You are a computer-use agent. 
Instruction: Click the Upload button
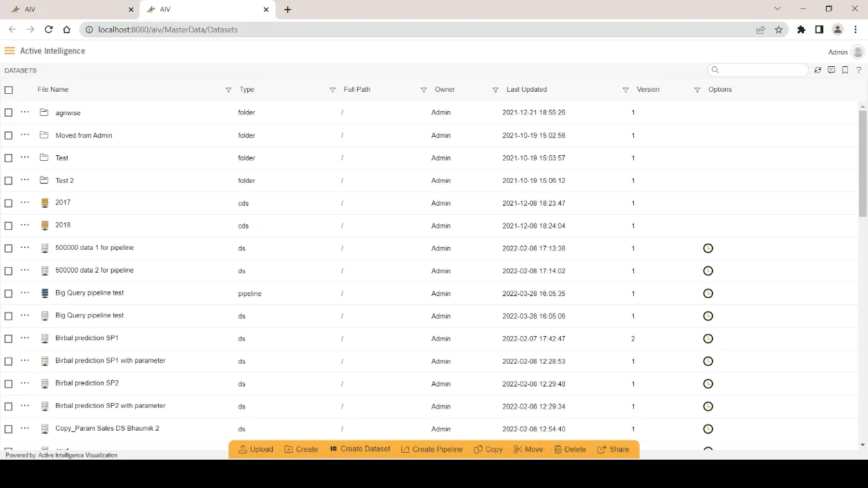(256, 449)
